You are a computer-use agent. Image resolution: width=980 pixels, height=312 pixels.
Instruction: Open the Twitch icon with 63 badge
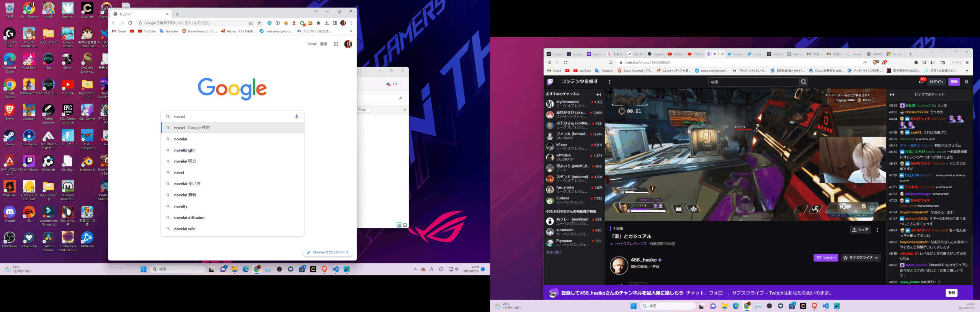[921, 81]
